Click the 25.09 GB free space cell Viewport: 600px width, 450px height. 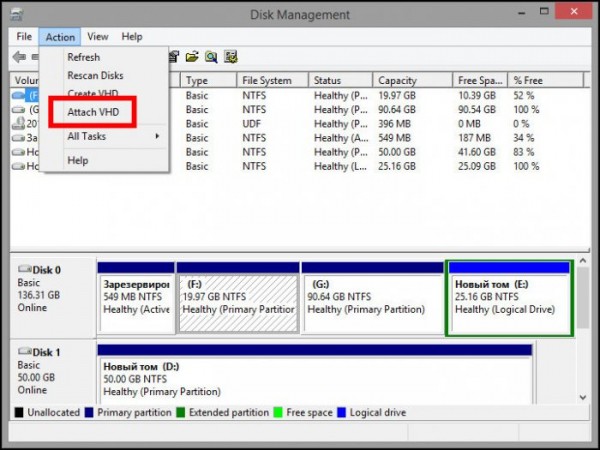[477, 166]
